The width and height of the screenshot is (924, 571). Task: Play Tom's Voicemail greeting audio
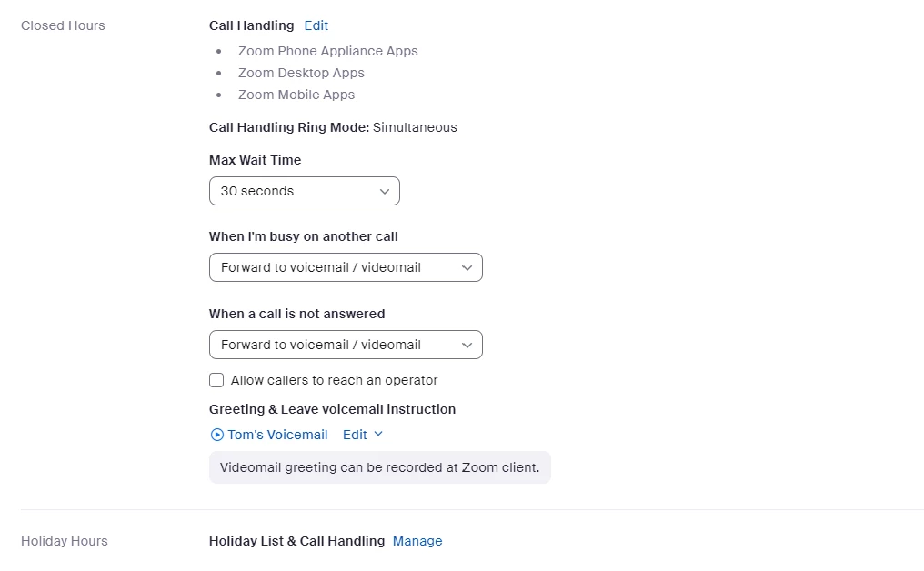216,435
